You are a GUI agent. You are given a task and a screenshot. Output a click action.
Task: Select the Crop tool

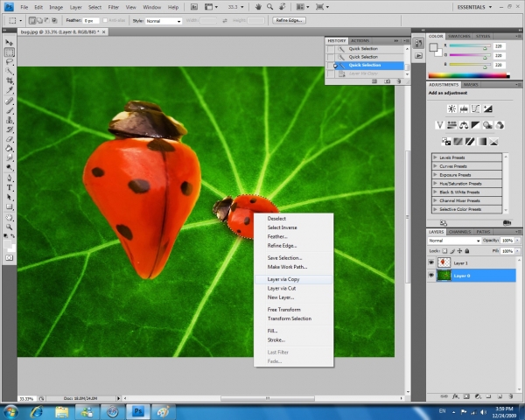pos(9,80)
